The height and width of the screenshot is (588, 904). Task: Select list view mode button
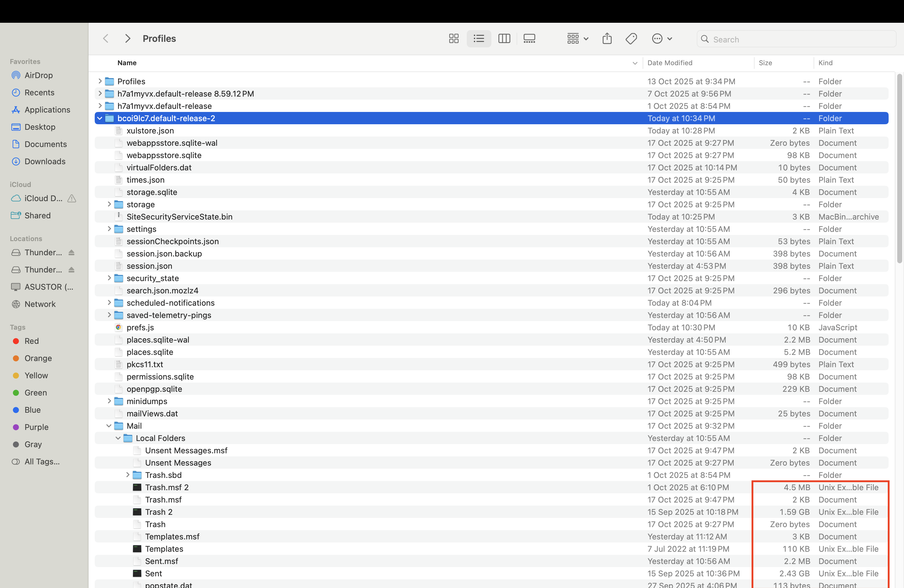478,39
